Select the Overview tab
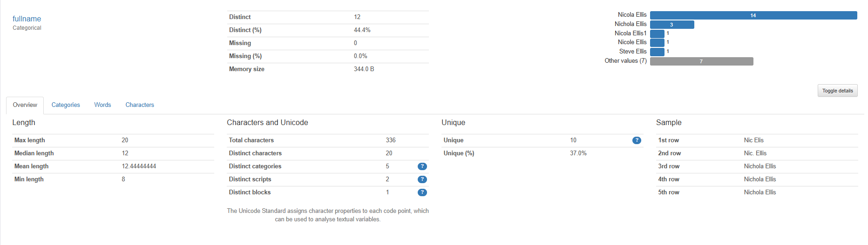The height and width of the screenshot is (245, 868). [25, 105]
